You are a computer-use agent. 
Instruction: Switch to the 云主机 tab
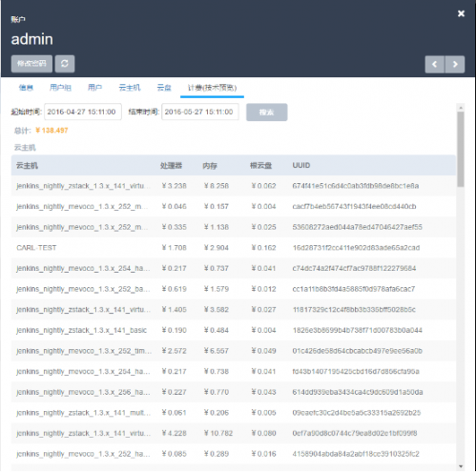130,88
